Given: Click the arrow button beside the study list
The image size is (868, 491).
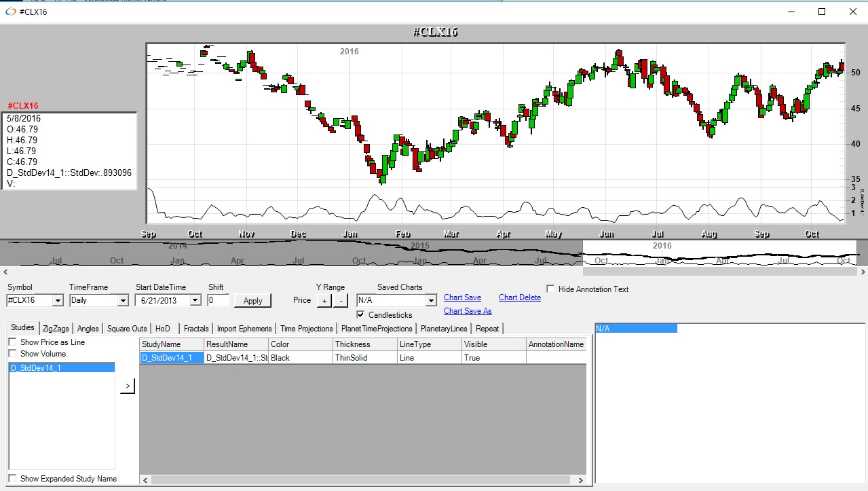Looking at the screenshot, I should (x=128, y=386).
